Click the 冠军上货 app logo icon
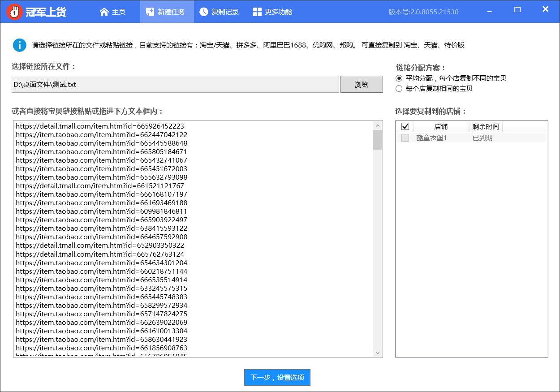Screen dimensions: 560x392 click(14, 12)
